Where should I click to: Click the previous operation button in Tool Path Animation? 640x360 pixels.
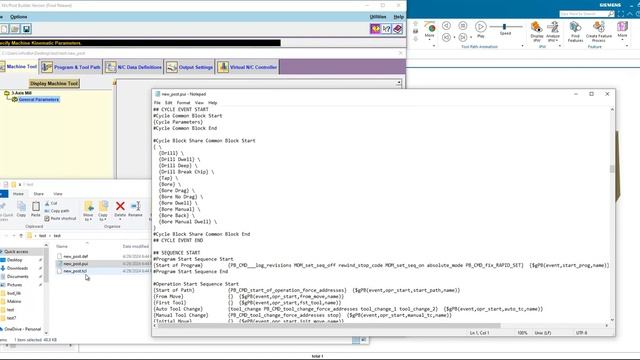[447, 38]
